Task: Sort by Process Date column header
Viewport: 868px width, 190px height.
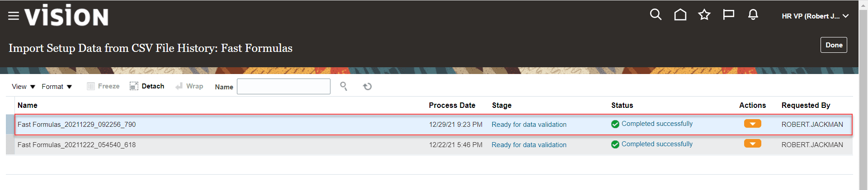Action: click(452, 105)
